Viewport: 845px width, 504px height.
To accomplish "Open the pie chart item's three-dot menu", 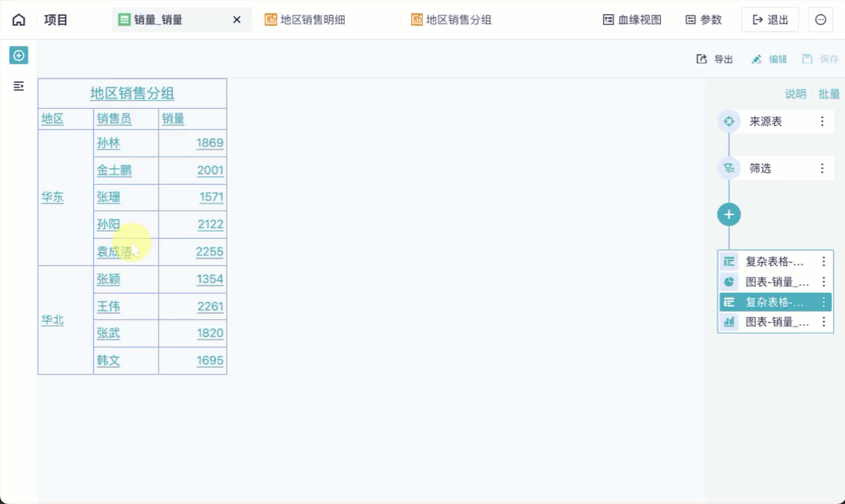I will pyautogui.click(x=823, y=282).
